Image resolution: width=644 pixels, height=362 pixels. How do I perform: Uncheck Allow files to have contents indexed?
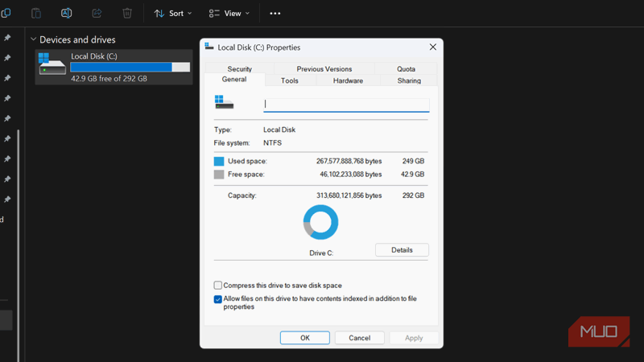click(x=218, y=299)
